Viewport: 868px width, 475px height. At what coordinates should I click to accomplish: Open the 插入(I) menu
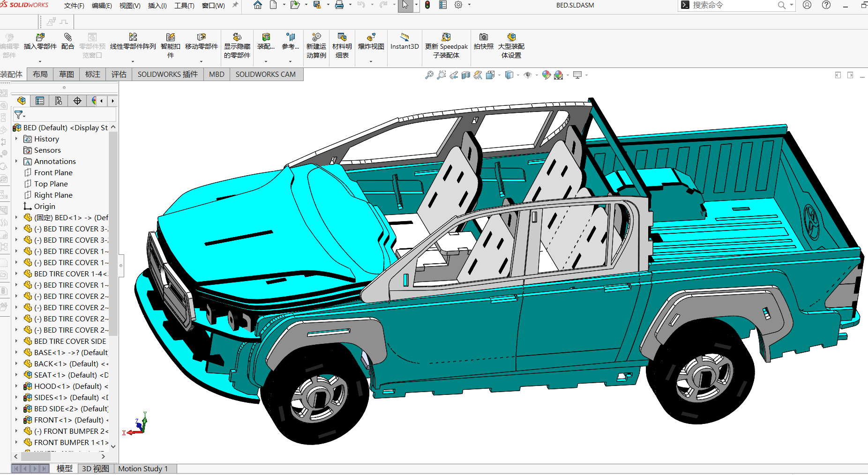tap(157, 6)
